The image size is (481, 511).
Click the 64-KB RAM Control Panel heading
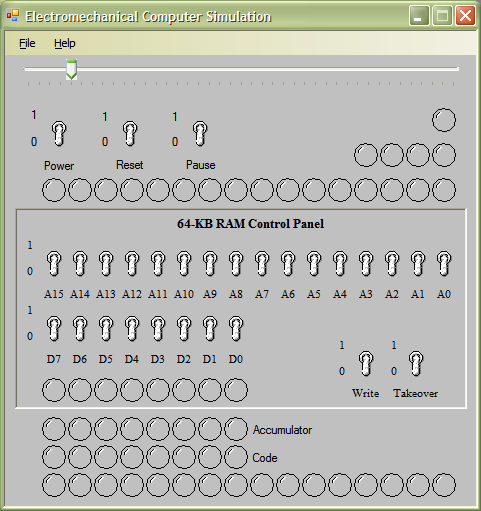tap(250, 224)
